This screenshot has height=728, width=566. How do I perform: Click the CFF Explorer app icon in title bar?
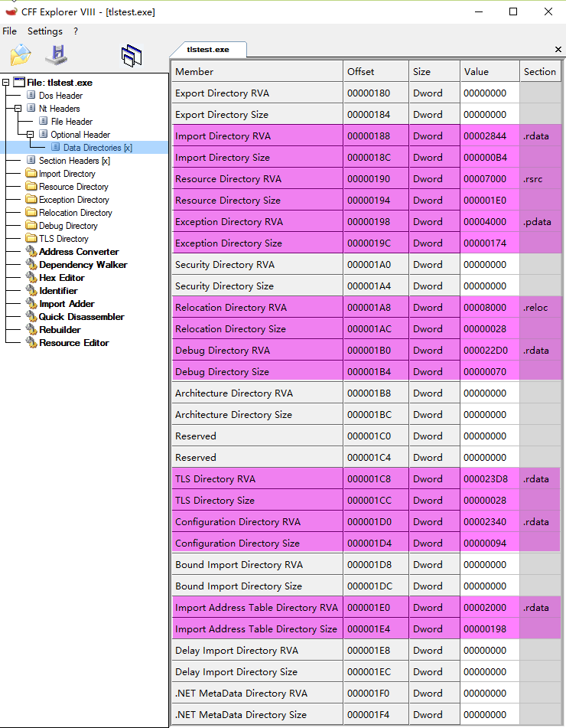[11, 11]
